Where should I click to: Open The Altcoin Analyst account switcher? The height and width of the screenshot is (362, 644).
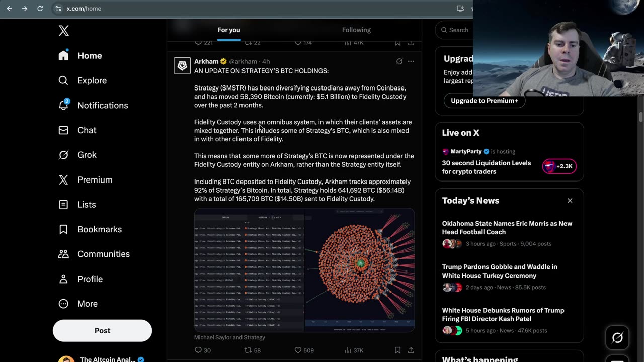click(102, 358)
